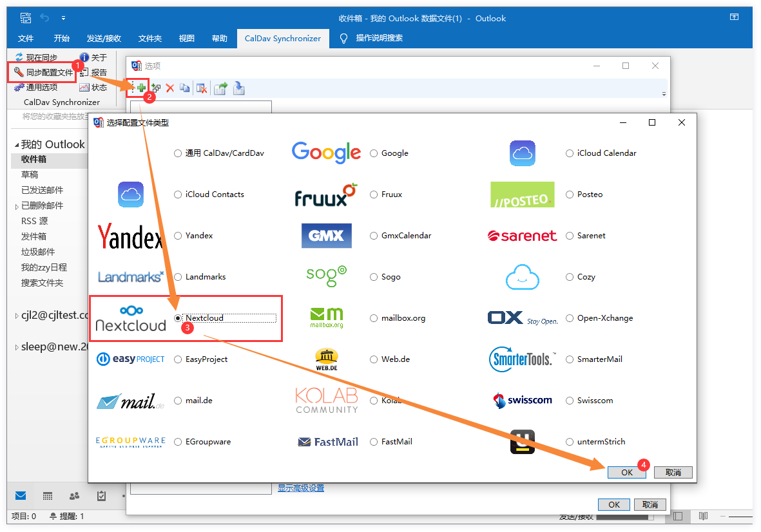The height and width of the screenshot is (532, 761).
Task: Switch to Calendar view in navigation bar
Action: 48,496
